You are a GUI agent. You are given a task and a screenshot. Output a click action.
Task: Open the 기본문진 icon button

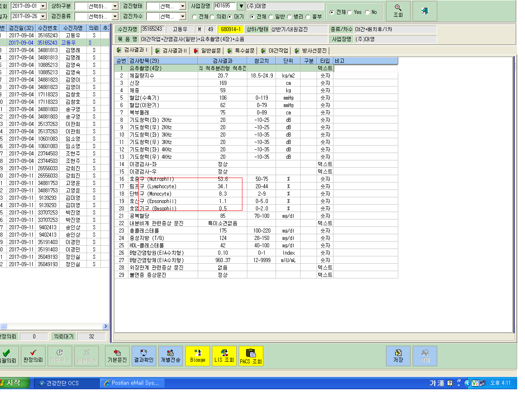117,356
